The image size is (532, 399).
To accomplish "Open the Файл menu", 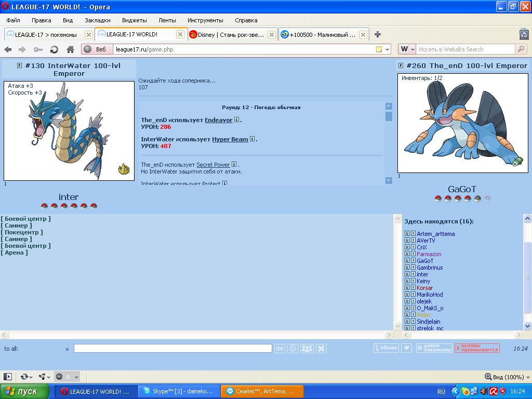I will 13,20.
